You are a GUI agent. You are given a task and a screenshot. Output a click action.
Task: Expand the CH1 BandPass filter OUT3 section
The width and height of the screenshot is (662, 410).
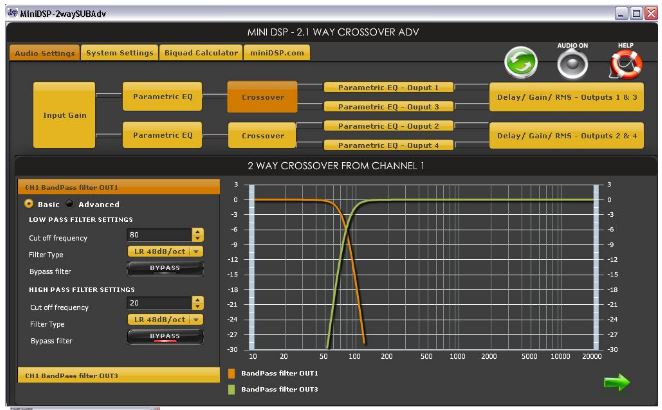click(x=119, y=375)
